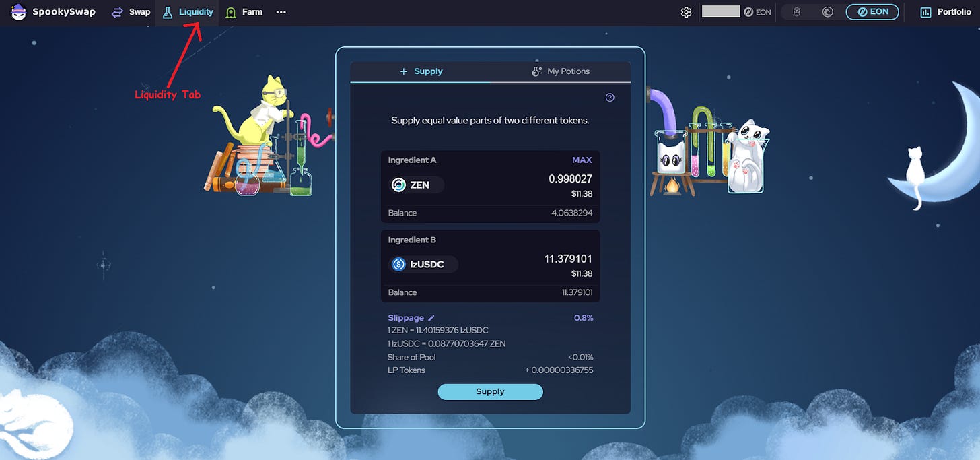Click the redacted wallet balance with EON label
980x460 pixels.
click(x=736, y=12)
